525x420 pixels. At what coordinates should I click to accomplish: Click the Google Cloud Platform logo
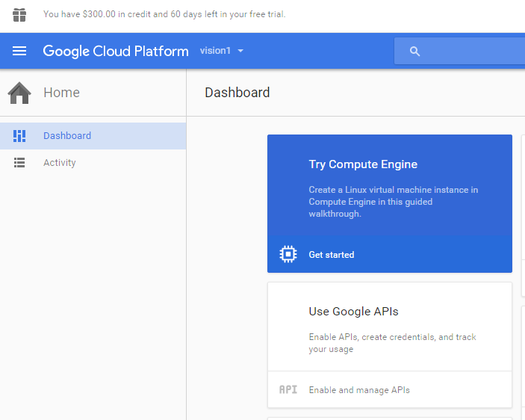116,51
